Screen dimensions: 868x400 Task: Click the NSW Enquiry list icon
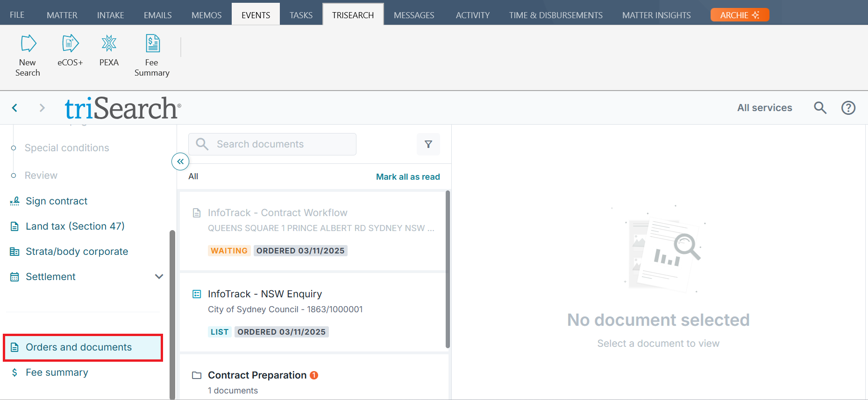pyautogui.click(x=197, y=294)
